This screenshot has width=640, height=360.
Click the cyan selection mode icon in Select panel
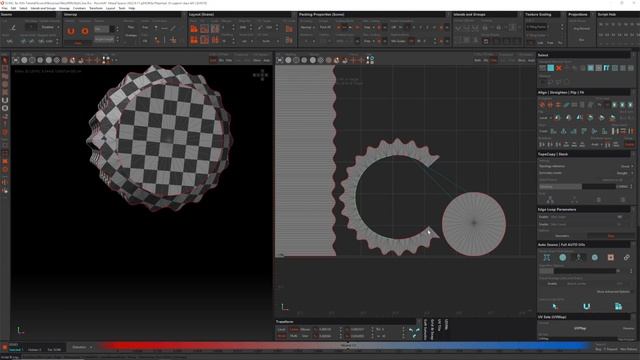(x=551, y=68)
